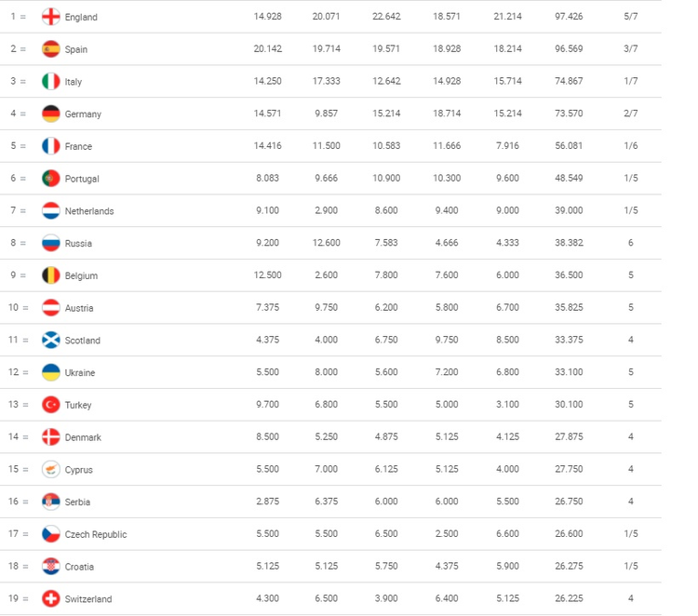698x616 pixels.
Task: Click the England flag icon
Action: (51, 17)
